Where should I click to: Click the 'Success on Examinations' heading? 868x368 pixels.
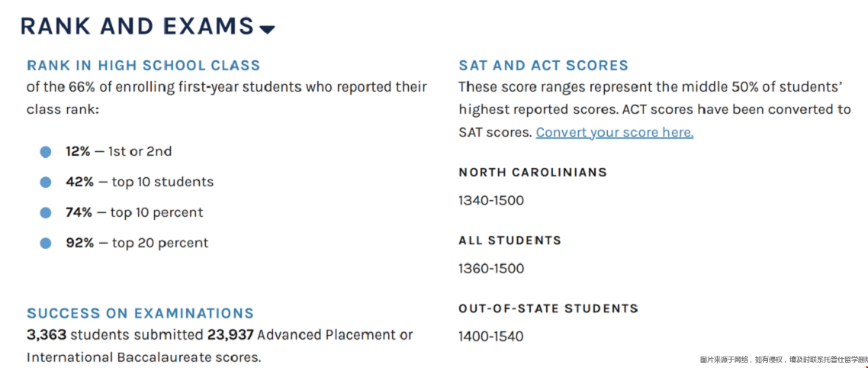[x=140, y=313]
